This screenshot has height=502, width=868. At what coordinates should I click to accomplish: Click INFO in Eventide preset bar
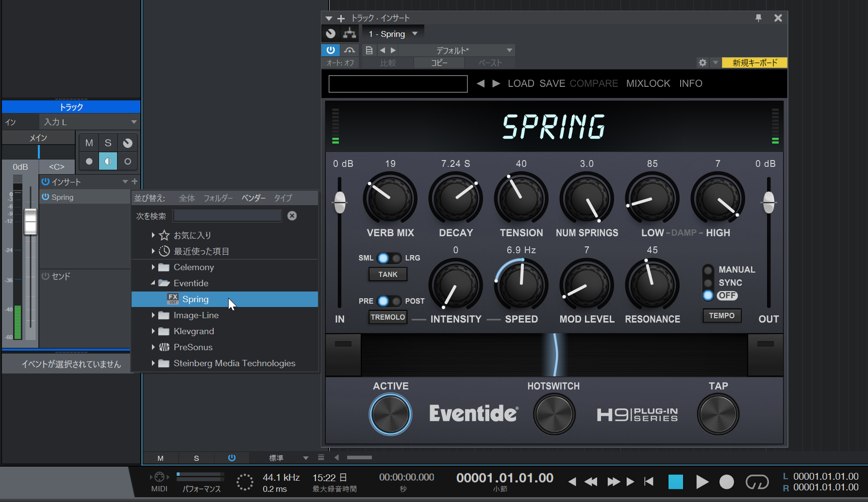pyautogui.click(x=691, y=83)
